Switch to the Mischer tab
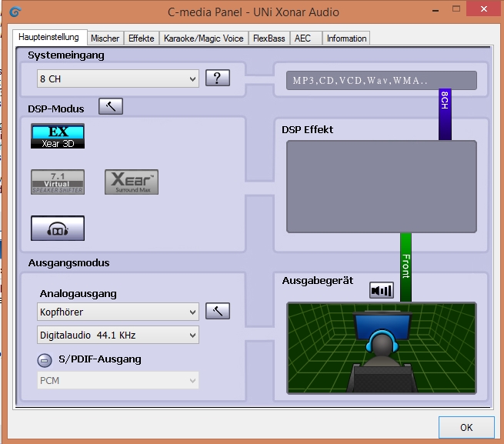Image resolution: width=504 pixels, height=444 pixels. coord(105,38)
